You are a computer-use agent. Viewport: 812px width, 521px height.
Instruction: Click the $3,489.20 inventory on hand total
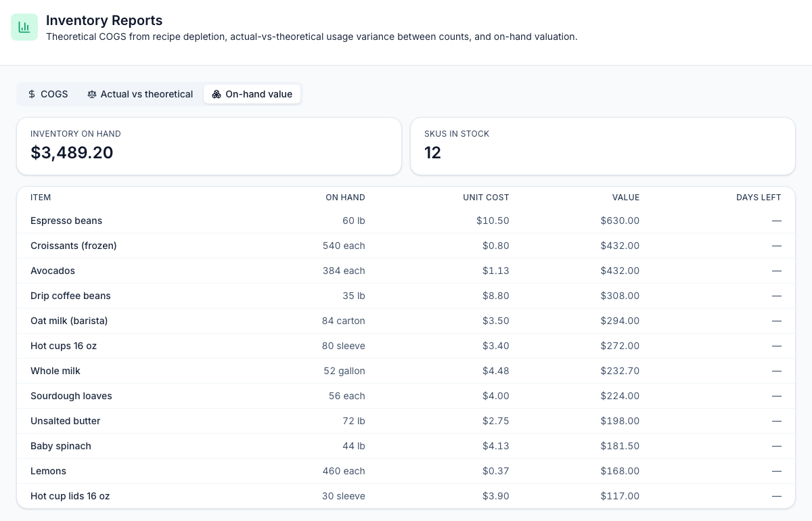72,153
